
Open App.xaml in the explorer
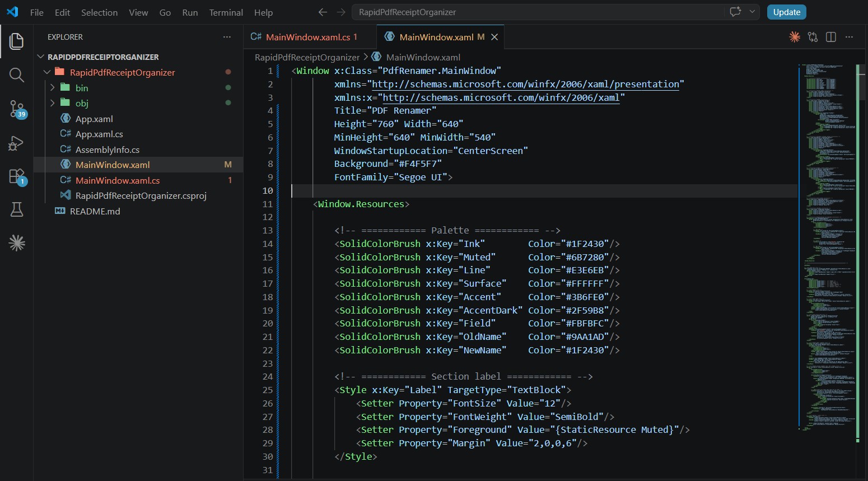point(138,119)
